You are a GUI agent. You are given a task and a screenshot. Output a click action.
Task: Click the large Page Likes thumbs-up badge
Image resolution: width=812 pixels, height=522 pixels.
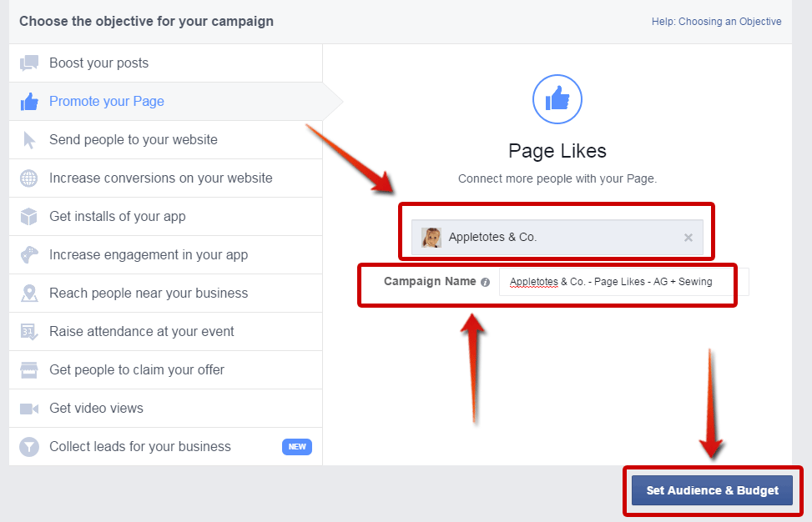click(557, 99)
